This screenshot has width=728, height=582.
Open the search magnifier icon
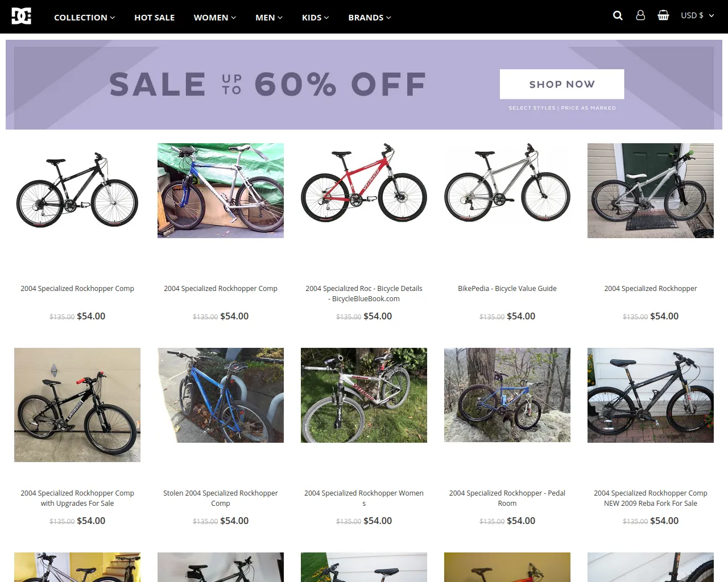point(618,15)
